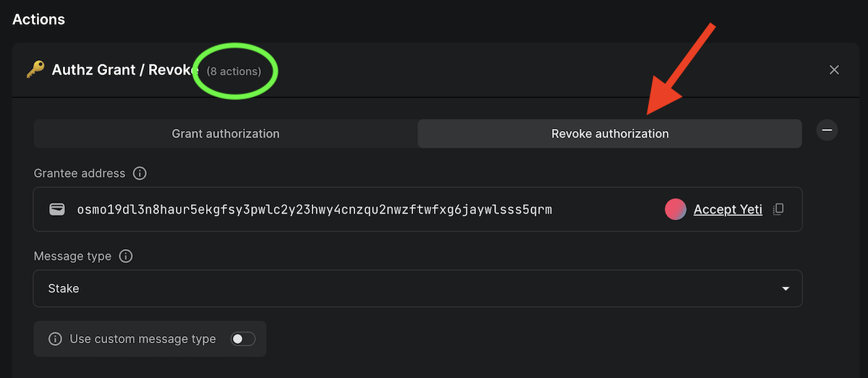Image resolution: width=868 pixels, height=378 pixels.
Task: Click the info icon beside Use custom message type
Action: (55, 339)
